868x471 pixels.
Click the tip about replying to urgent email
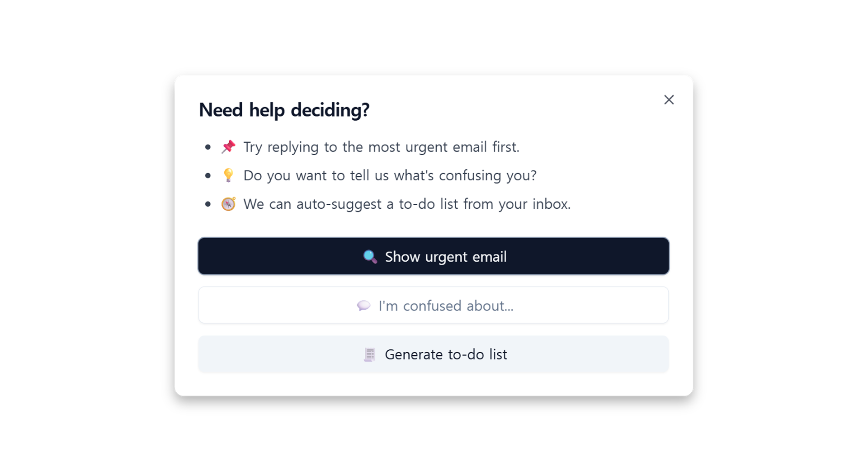pyautogui.click(x=382, y=147)
